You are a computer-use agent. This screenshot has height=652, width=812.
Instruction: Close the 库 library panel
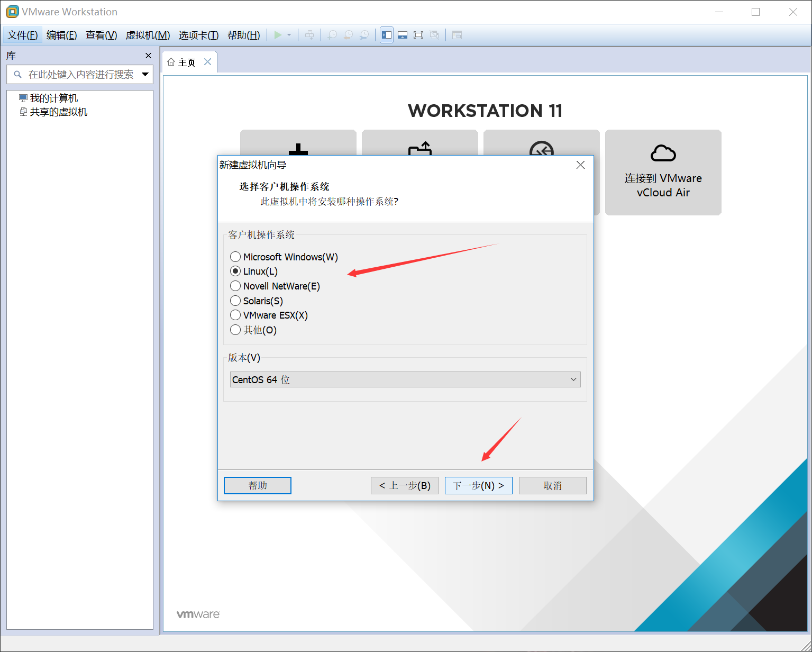[148, 56]
